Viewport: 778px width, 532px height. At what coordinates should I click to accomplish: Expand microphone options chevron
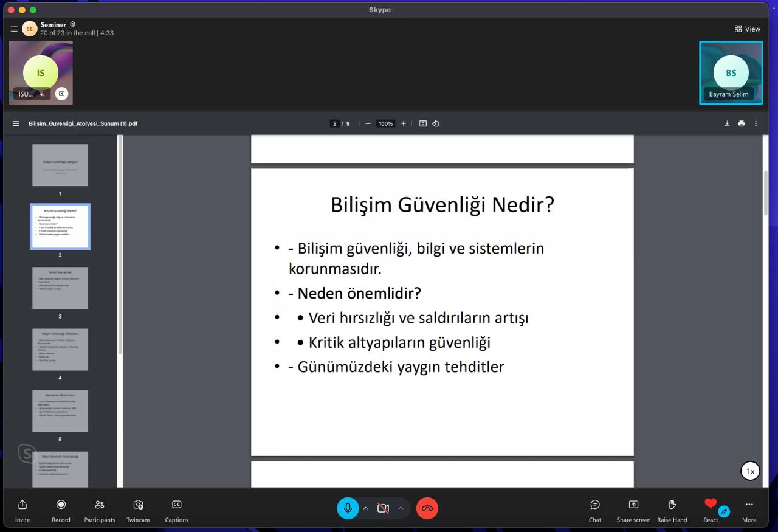(x=365, y=508)
